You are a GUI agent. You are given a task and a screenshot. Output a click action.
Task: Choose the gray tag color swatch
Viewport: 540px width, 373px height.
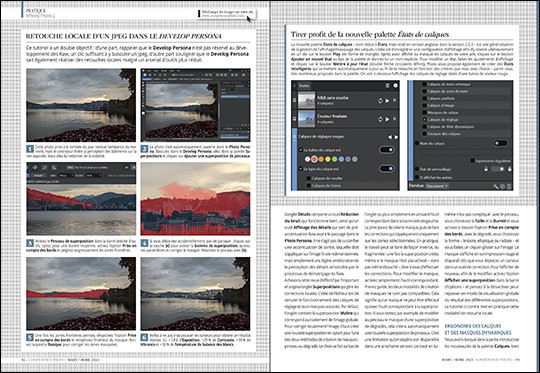click(x=355, y=159)
